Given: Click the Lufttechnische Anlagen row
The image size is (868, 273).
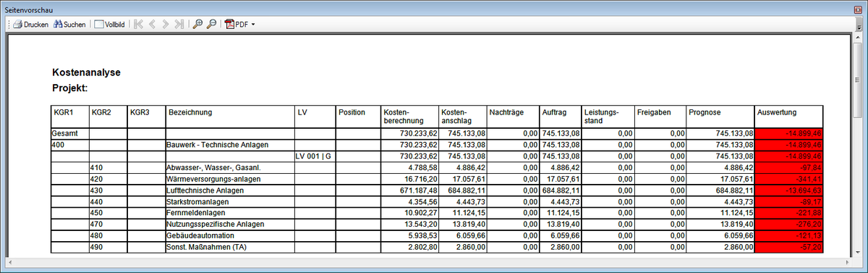Looking at the screenshot, I should (437, 190).
